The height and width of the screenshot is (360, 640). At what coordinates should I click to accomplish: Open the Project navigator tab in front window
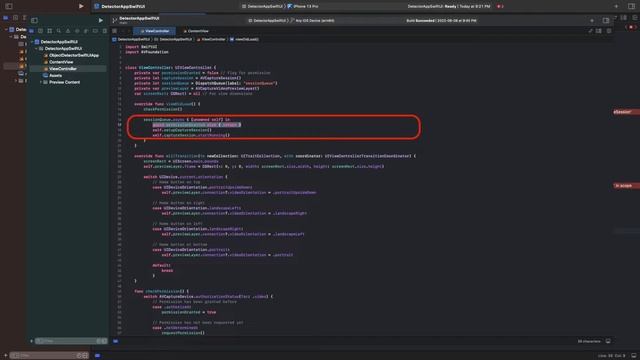pyautogui.click(x=31, y=31)
